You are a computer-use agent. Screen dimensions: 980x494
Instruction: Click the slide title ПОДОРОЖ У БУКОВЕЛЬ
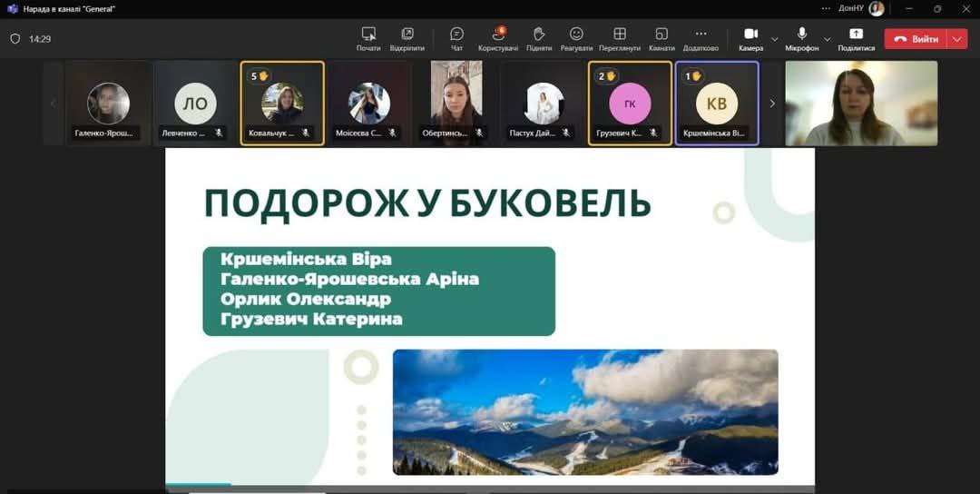427,203
